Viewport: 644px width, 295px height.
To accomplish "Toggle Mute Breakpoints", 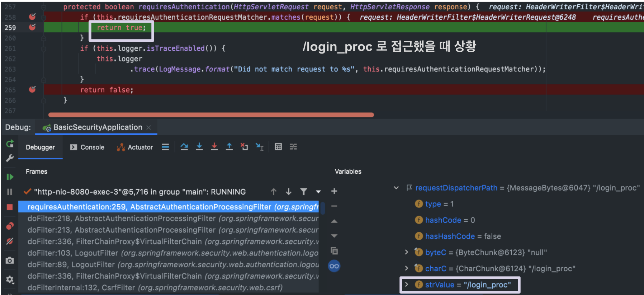I will point(10,241).
